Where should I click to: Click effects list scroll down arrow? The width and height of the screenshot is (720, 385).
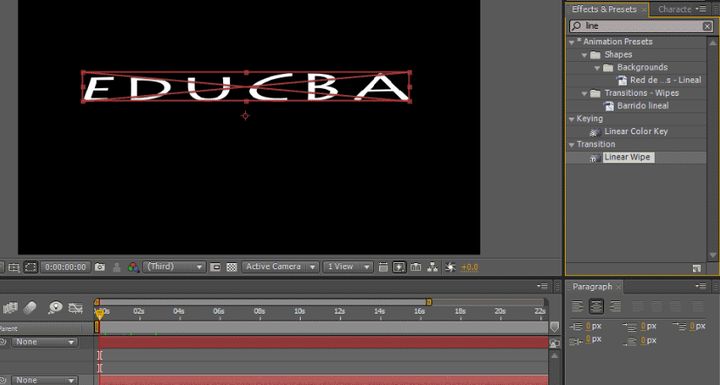click(713, 255)
